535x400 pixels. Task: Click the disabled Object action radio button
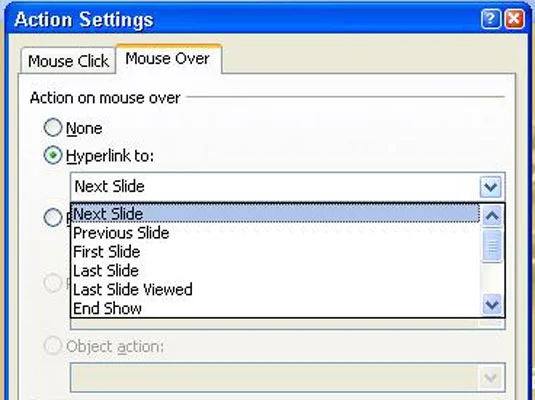tap(53, 345)
